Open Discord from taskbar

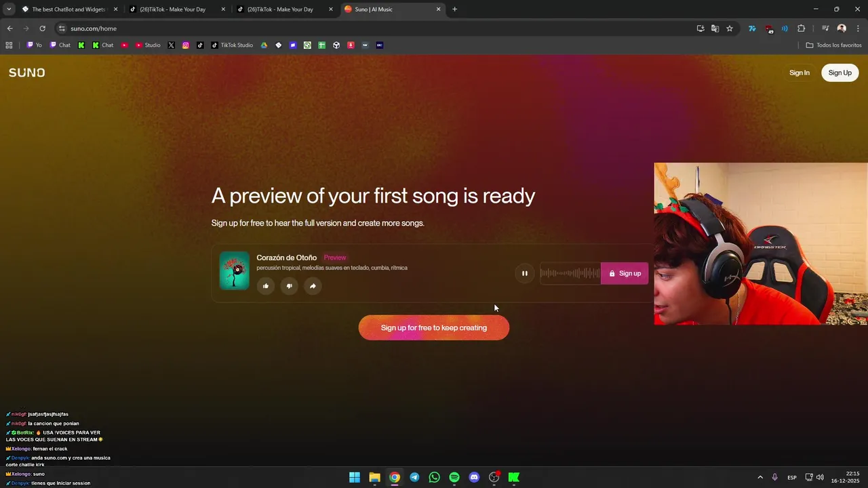[x=474, y=477]
